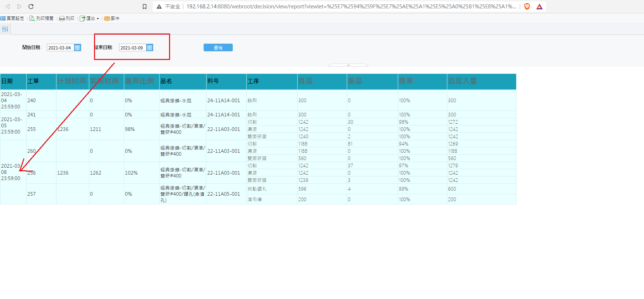Click the start date input field

(60, 48)
